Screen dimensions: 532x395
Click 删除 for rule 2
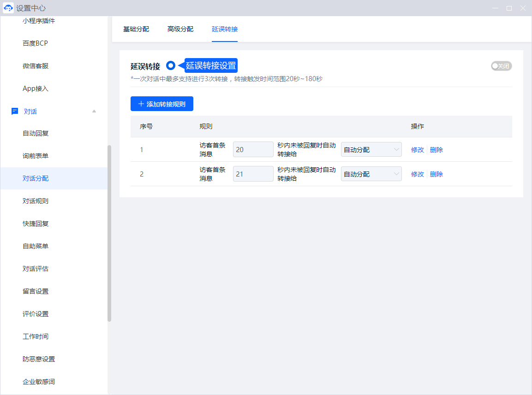click(x=436, y=174)
